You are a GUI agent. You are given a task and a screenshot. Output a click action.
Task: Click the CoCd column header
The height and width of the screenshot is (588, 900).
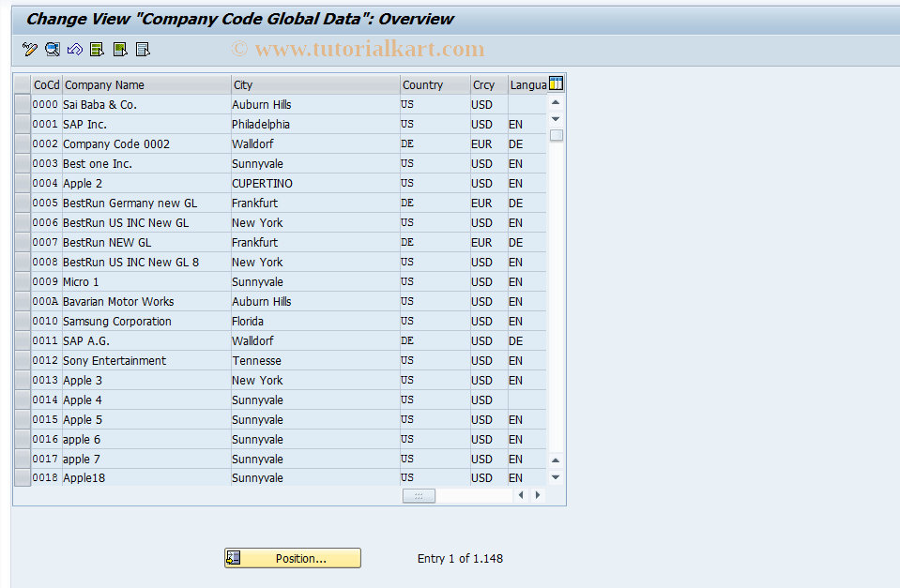(47, 85)
